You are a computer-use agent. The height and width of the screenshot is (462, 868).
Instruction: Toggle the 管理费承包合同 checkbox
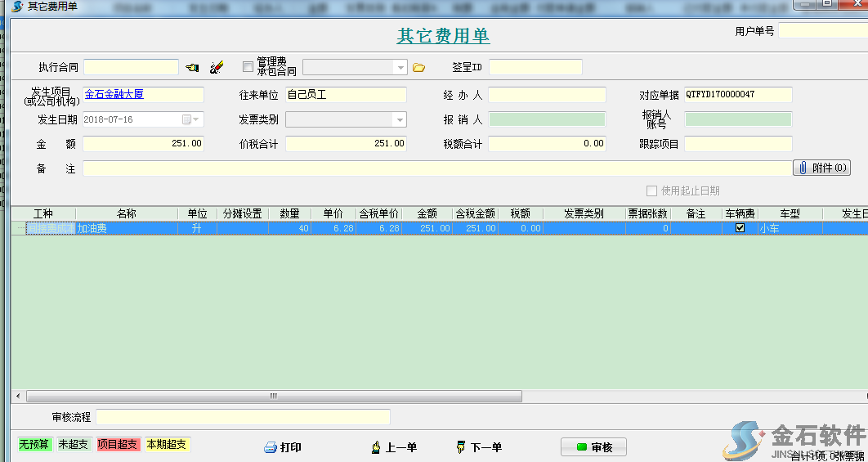coord(248,67)
